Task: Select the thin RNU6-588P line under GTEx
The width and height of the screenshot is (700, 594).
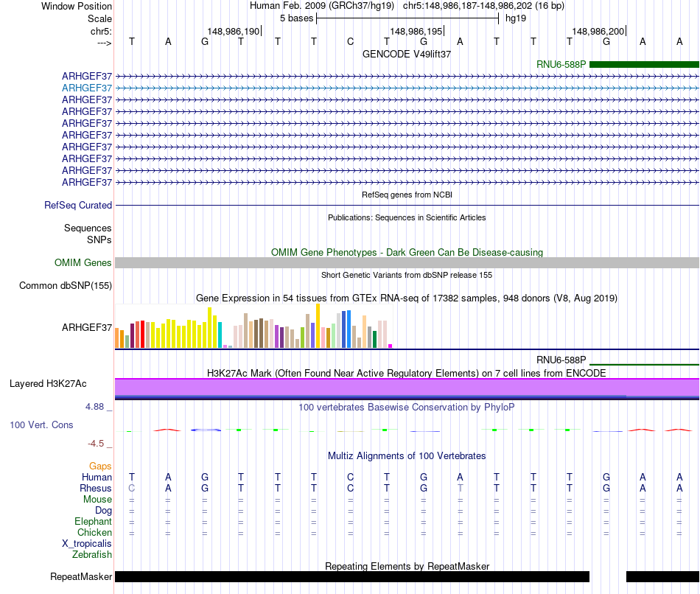Action: click(644, 365)
